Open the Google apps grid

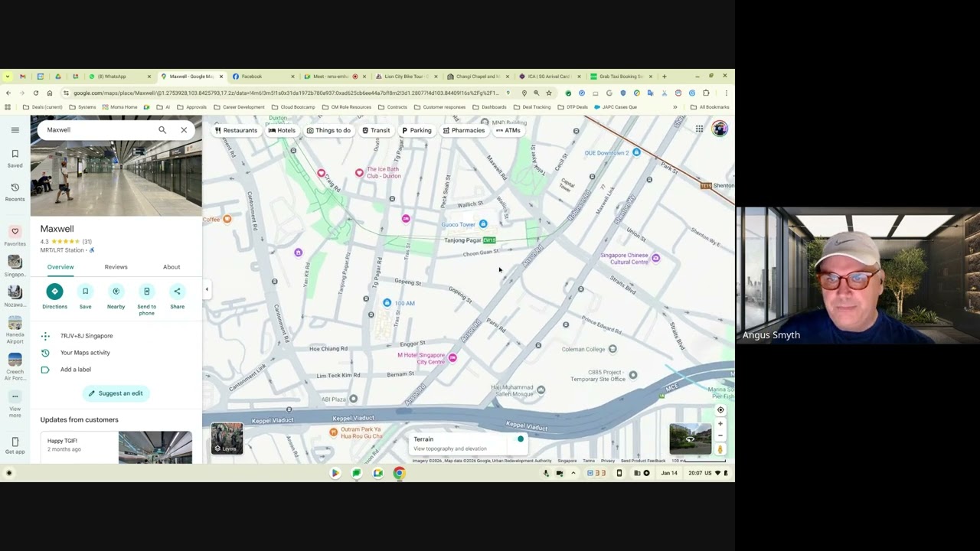click(699, 129)
